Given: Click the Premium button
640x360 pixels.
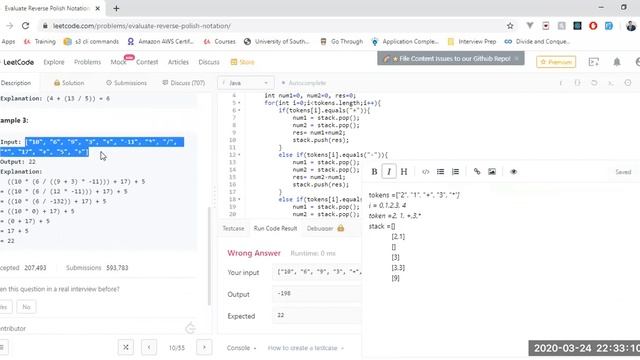Looking at the screenshot, I should (x=556, y=62).
